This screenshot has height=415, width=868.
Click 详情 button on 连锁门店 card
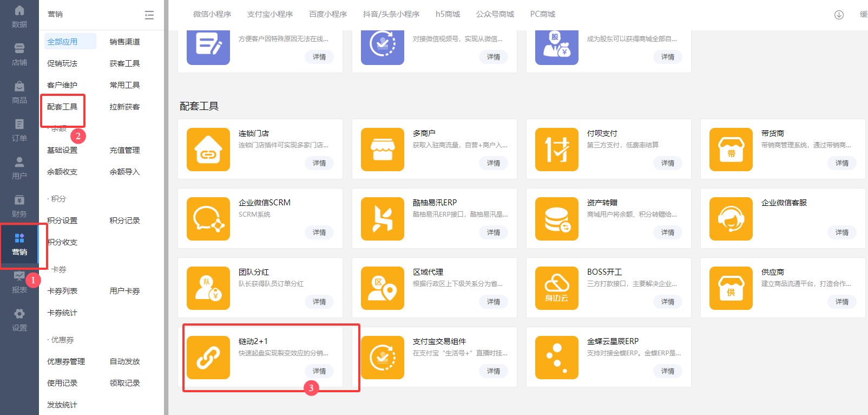pyautogui.click(x=319, y=163)
